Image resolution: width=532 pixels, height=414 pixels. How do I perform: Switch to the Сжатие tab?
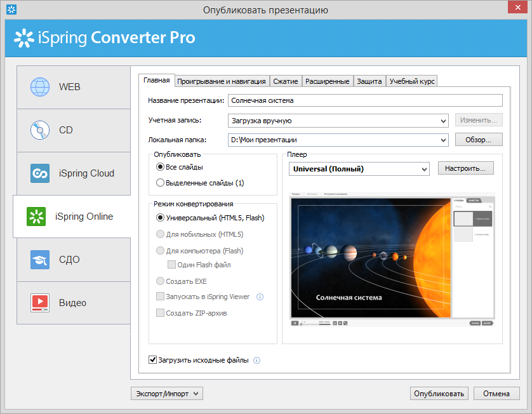286,81
